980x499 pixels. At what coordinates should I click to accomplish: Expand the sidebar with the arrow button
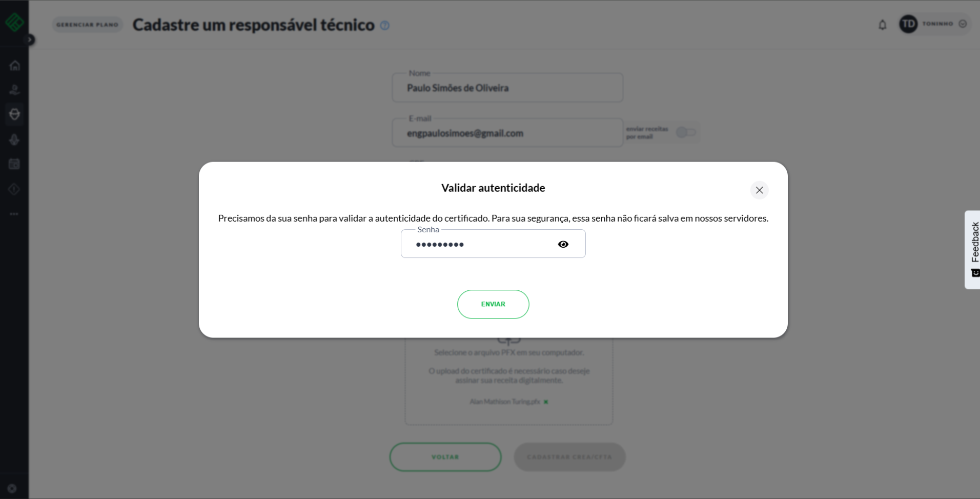(30, 39)
